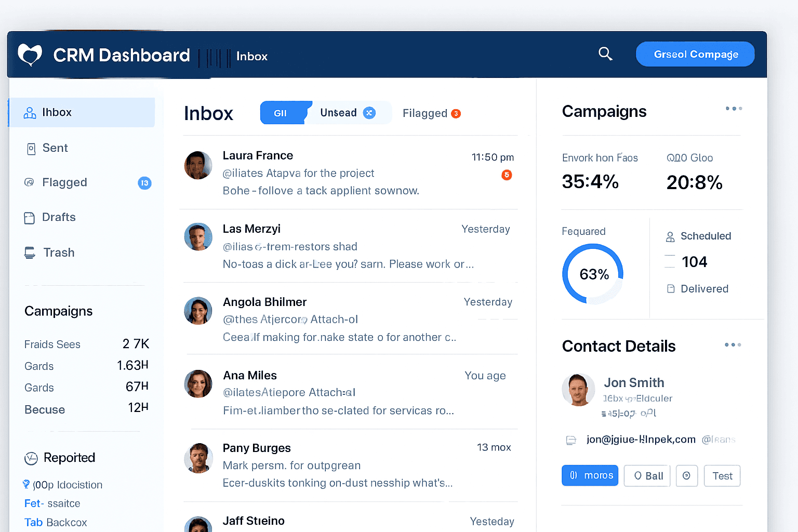This screenshot has height=532, width=798.
Task: Toggle the Scheduled person icon option
Action: [x=670, y=237]
